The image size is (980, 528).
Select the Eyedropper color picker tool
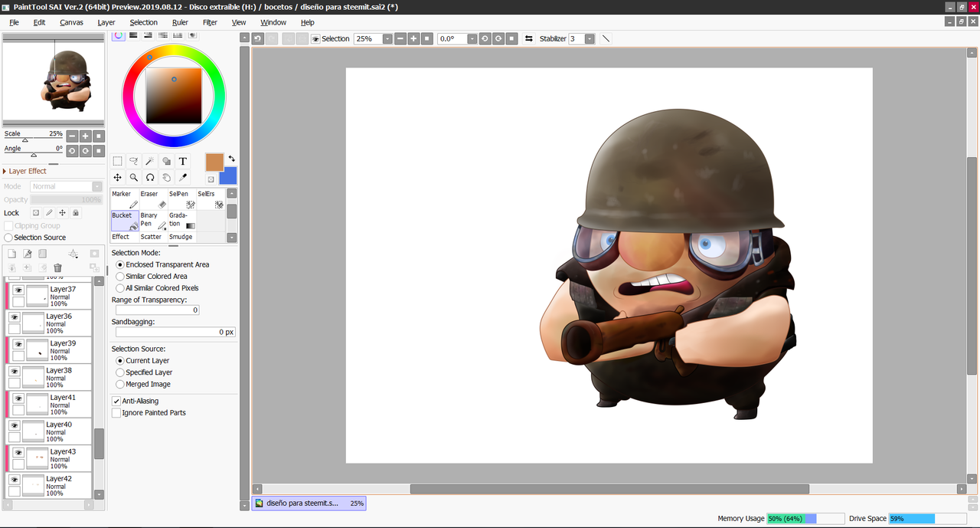point(183,177)
